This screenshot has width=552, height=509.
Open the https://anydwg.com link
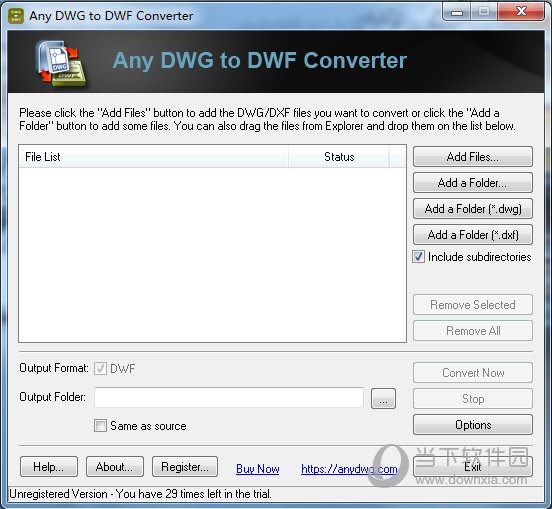coord(349,469)
